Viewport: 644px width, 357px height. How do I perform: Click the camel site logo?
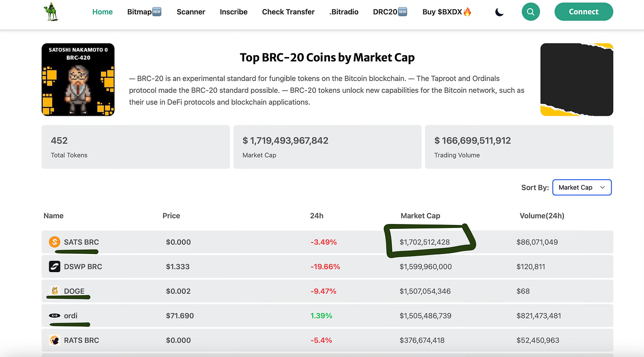(51, 12)
